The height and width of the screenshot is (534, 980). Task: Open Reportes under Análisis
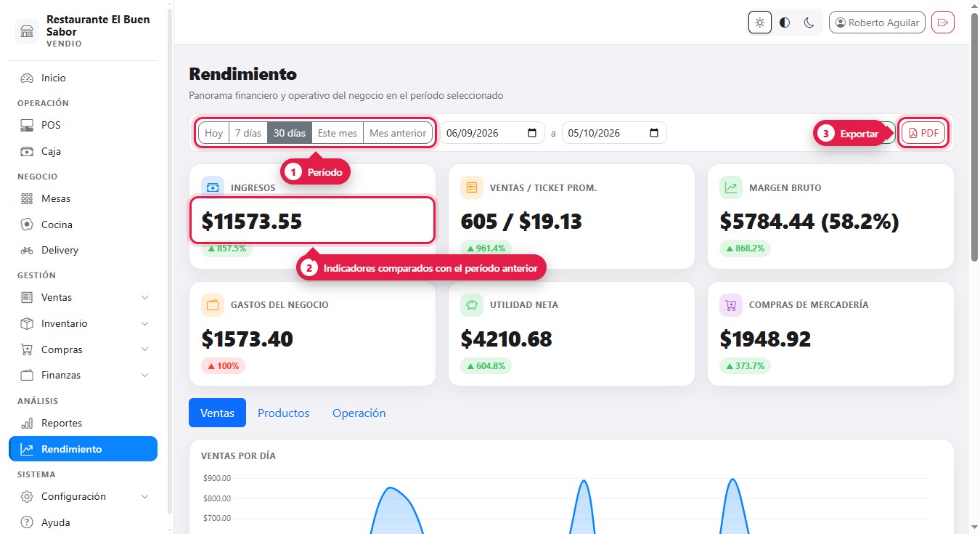click(x=83, y=423)
